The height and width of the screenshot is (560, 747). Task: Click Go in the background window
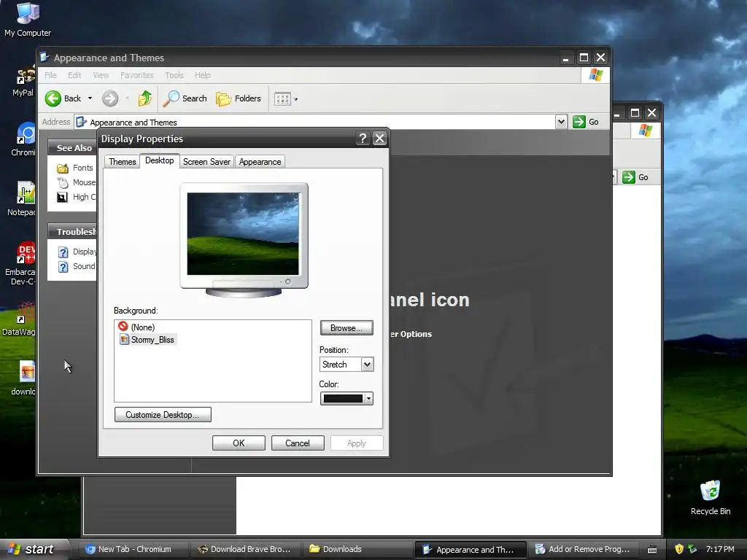click(x=636, y=177)
